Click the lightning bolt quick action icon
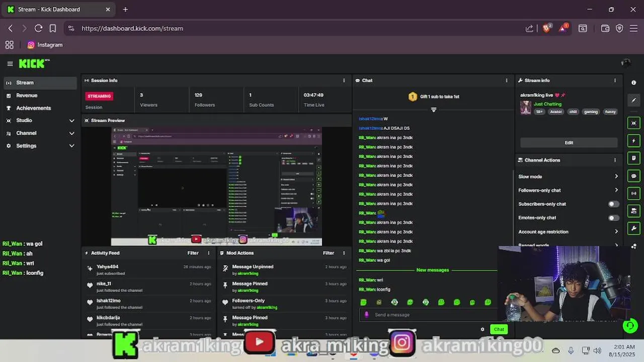Screen dimensions: 644x362 coord(633,141)
